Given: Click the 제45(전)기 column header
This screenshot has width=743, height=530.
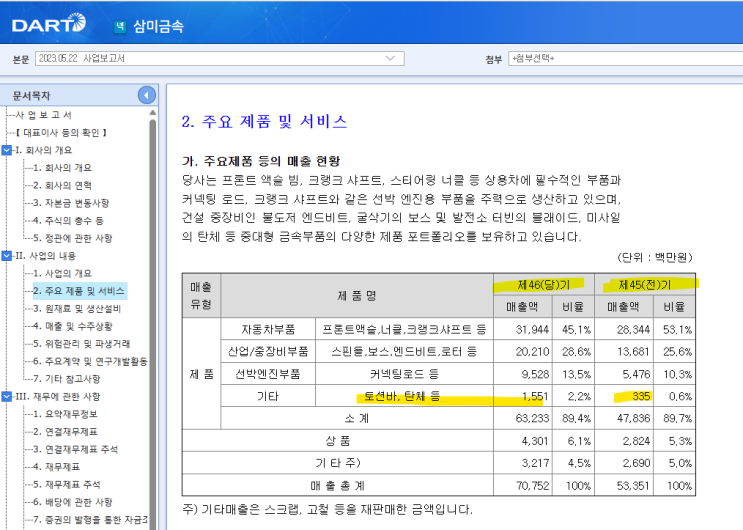Looking at the screenshot, I should (645, 284).
